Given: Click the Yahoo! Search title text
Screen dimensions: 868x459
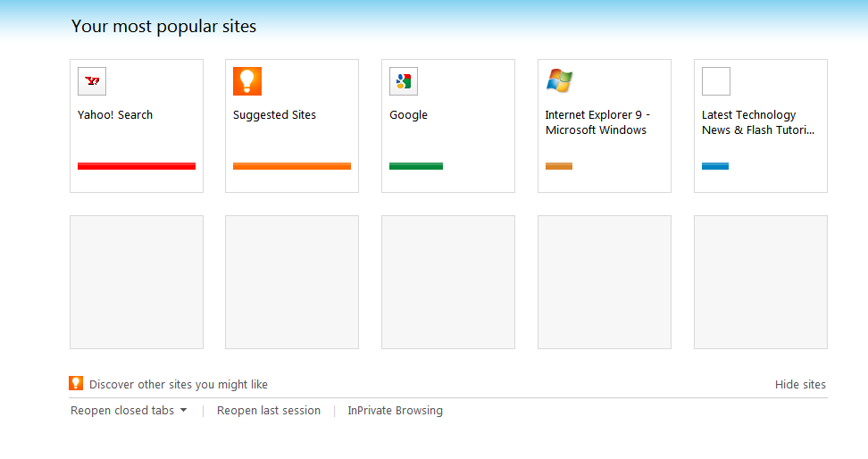Looking at the screenshot, I should tap(115, 115).
